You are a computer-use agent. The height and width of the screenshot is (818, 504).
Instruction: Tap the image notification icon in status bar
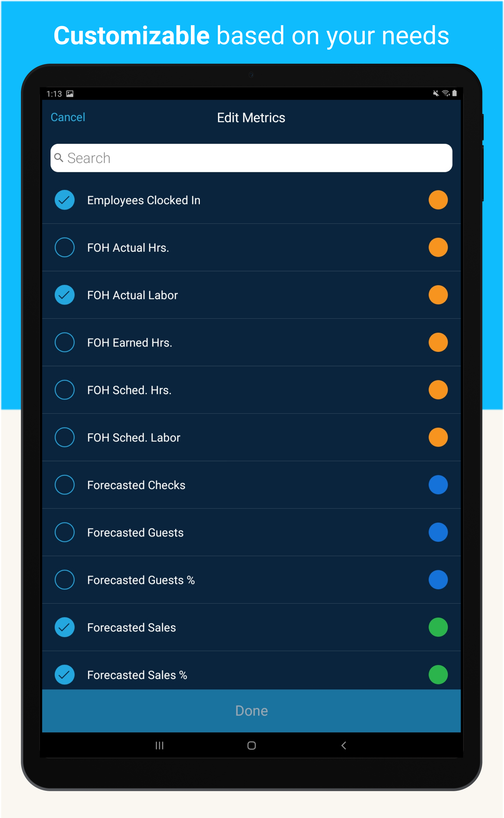(x=70, y=94)
